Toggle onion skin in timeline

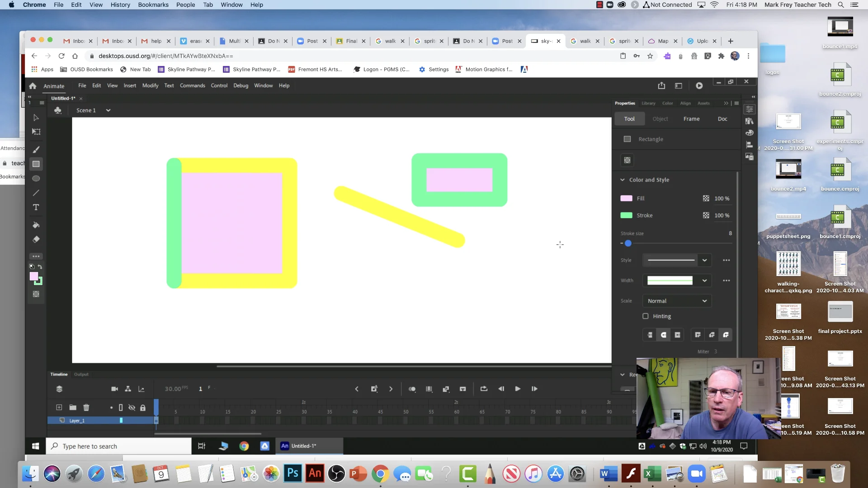tap(412, 389)
